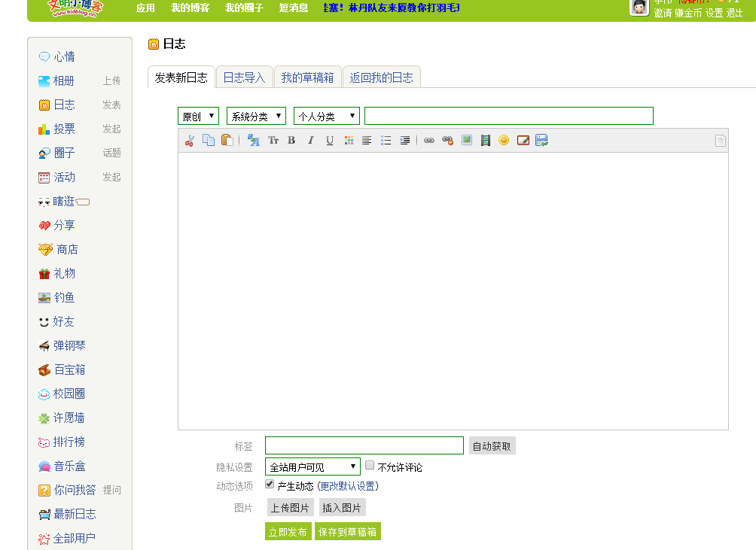Toggle bold formatting in the editor
Image resolution: width=756 pixels, height=550 pixels.
pos(291,140)
